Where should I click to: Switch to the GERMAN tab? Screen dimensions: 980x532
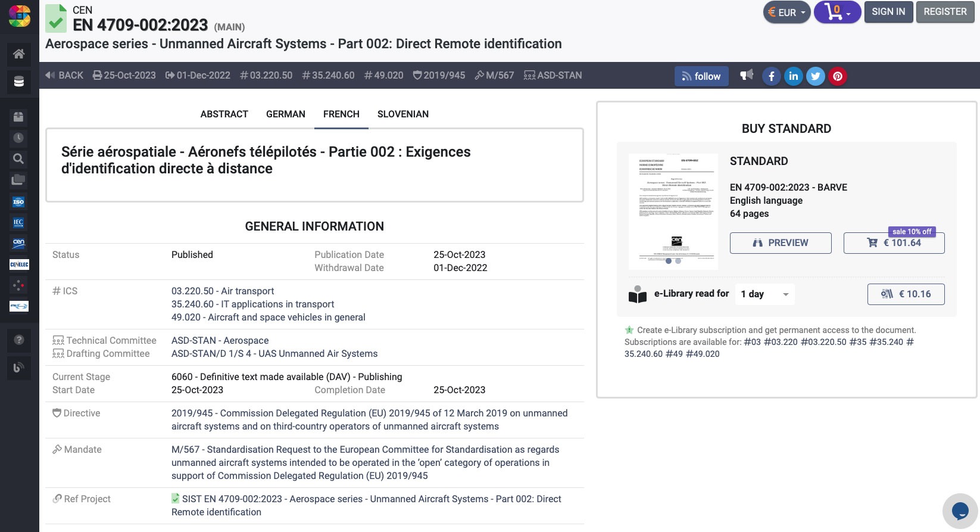point(286,114)
